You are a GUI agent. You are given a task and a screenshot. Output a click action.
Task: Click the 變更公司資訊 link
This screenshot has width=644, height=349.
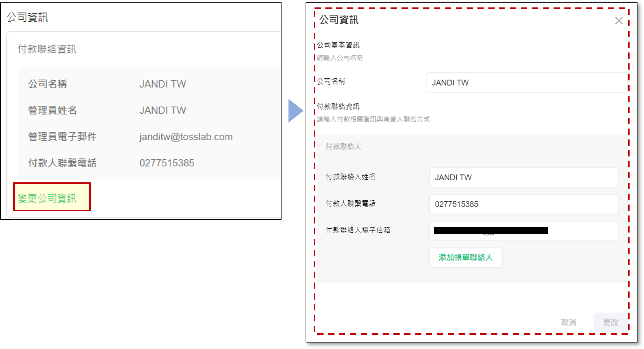click(47, 198)
